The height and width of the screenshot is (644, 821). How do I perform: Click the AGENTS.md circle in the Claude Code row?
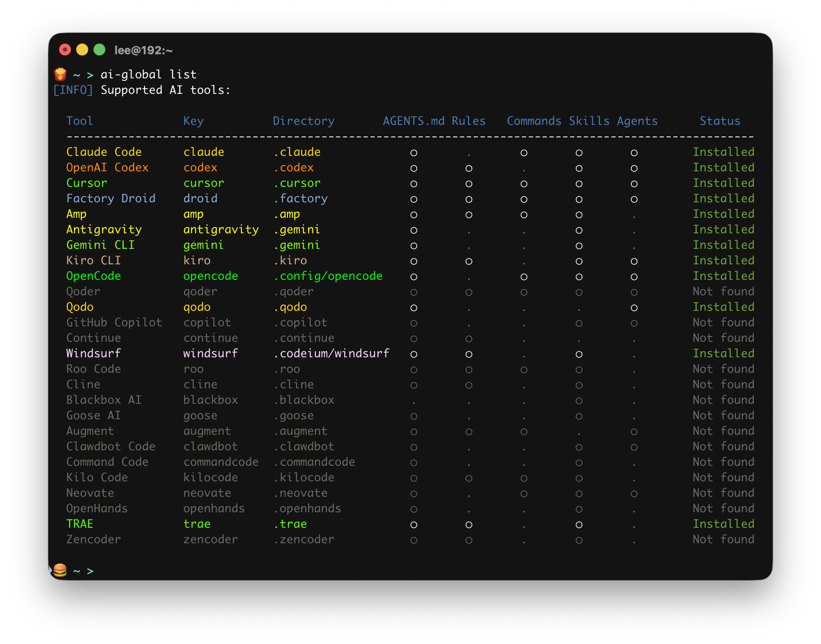point(414,153)
